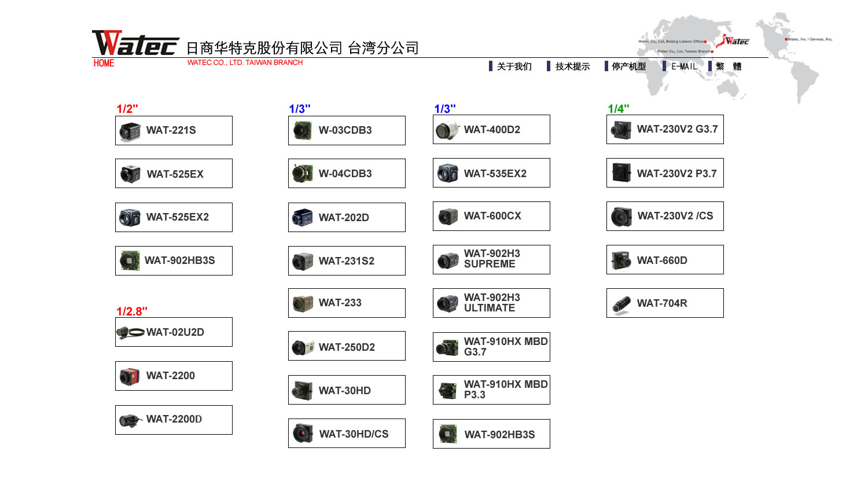Screen dimensions: 868x492
Task: Click the WAT-525EX2 camera image
Action: [x=130, y=218]
